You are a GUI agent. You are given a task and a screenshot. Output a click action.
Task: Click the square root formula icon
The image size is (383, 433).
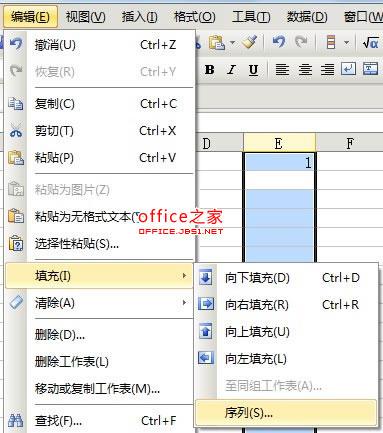(371, 42)
